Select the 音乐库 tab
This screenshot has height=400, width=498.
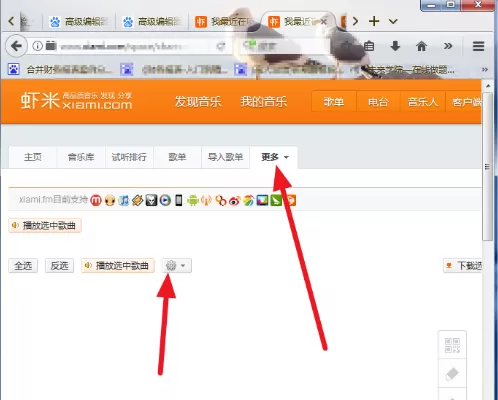click(x=81, y=157)
